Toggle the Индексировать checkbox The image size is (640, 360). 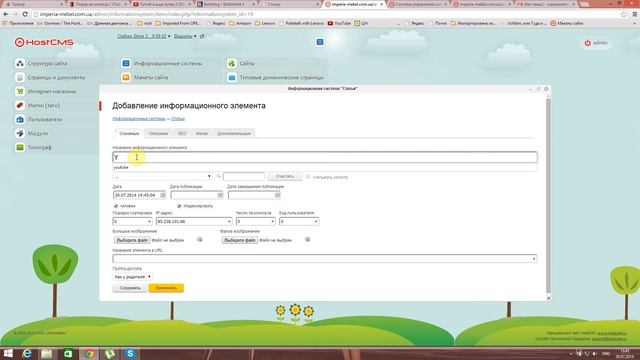(179, 206)
